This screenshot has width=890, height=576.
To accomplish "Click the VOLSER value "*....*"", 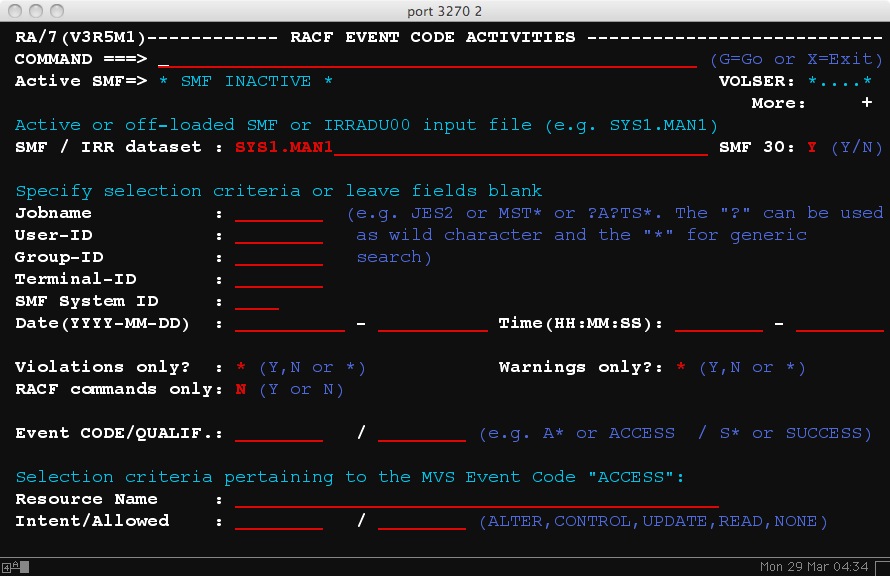I will [839, 81].
